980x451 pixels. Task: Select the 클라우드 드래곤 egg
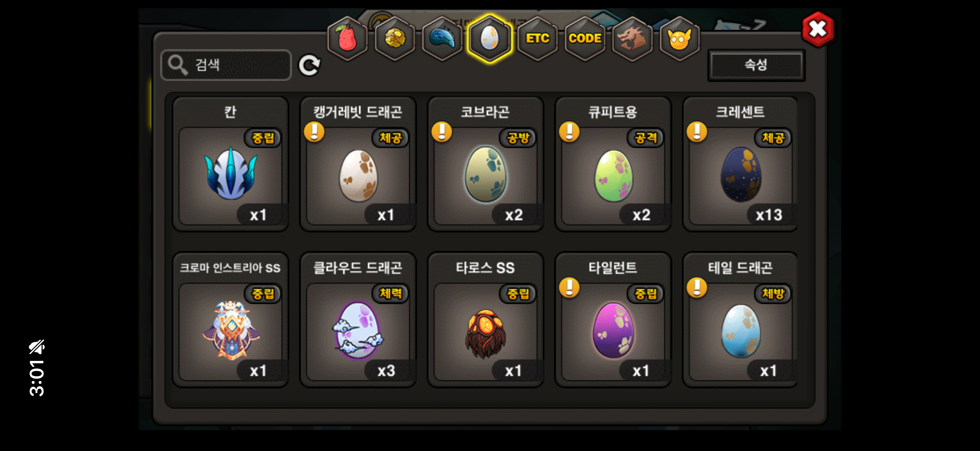pos(358,320)
